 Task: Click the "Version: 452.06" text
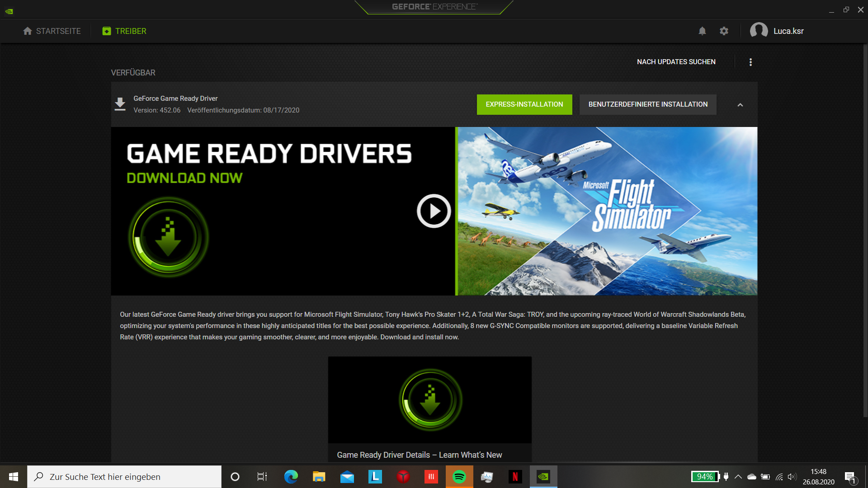[157, 110]
